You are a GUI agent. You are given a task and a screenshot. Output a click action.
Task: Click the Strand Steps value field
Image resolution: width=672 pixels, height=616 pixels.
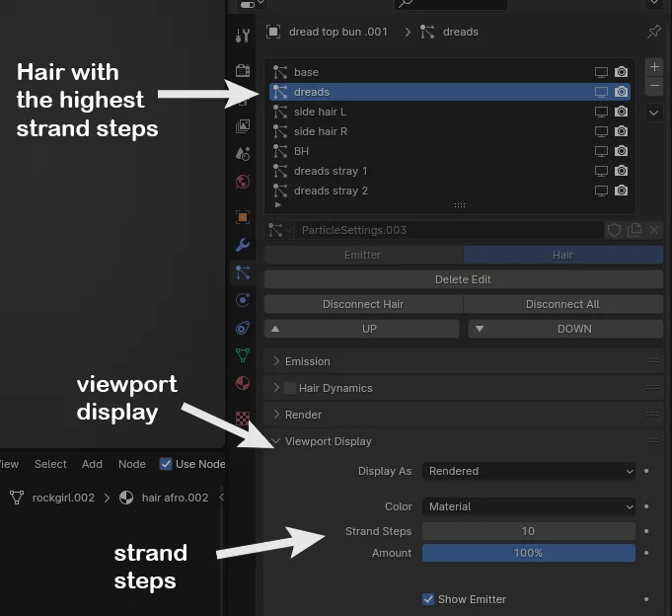[x=529, y=531]
